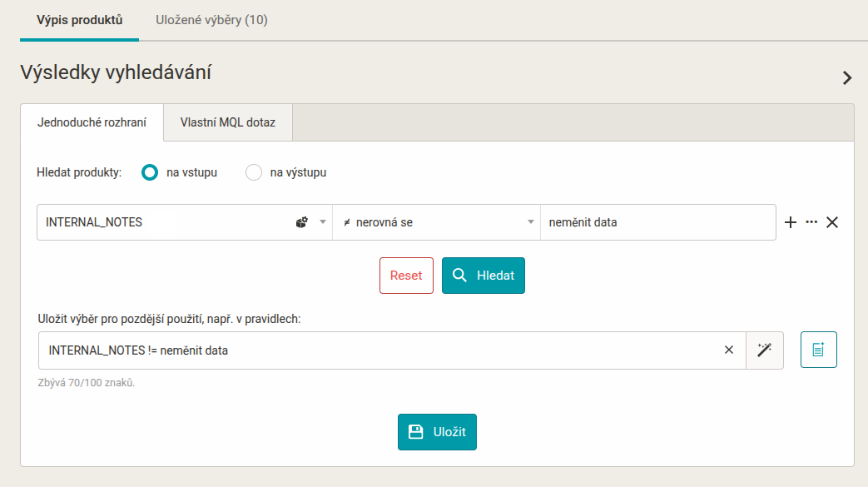Expand the side panel chevron arrow
The height and width of the screenshot is (487, 868).
pos(847,77)
